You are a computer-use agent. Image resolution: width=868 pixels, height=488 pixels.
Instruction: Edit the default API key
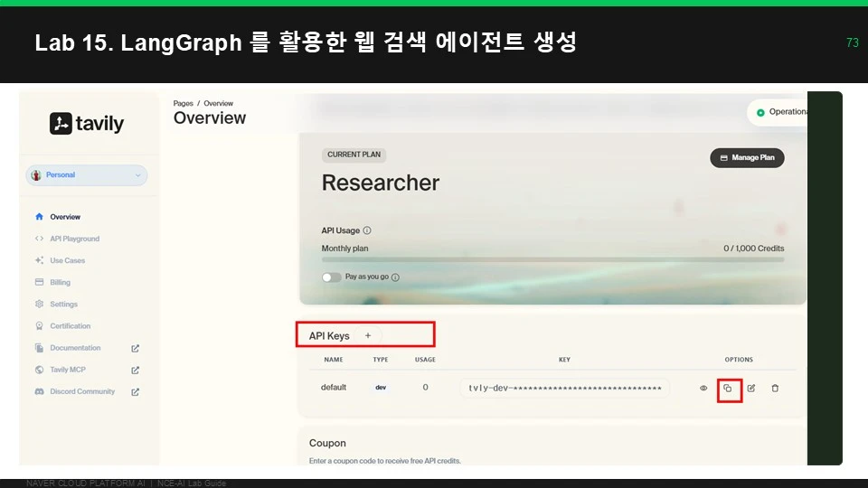751,389
